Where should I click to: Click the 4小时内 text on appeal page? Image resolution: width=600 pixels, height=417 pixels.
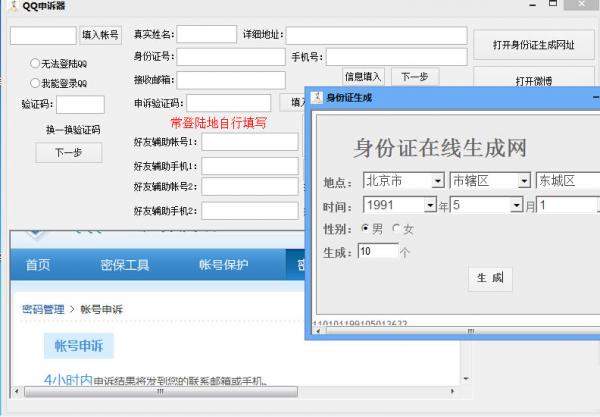68,380
